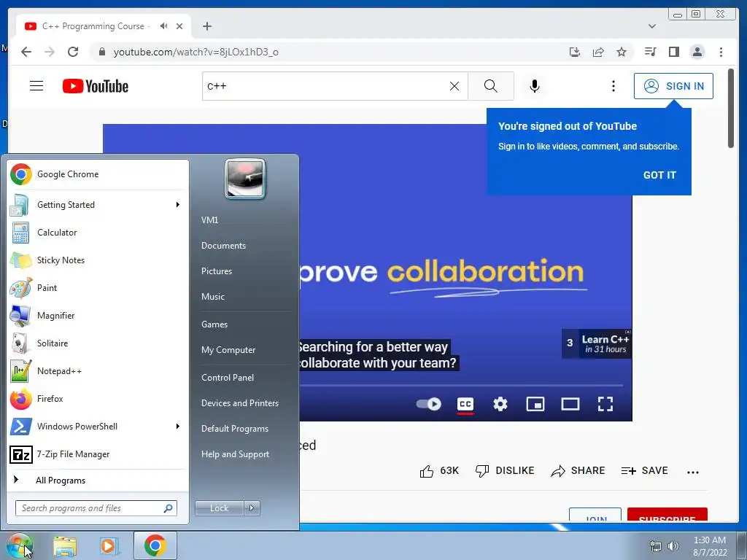Open more actions ellipsis below video
Viewport: 747px width, 560px height.
[x=693, y=472]
